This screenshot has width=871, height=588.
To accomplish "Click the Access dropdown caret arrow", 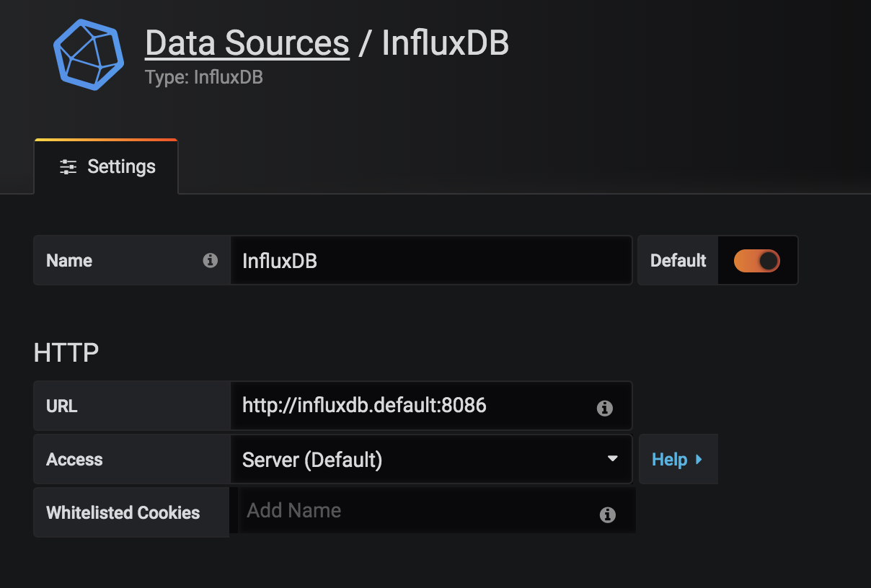I will [612, 458].
